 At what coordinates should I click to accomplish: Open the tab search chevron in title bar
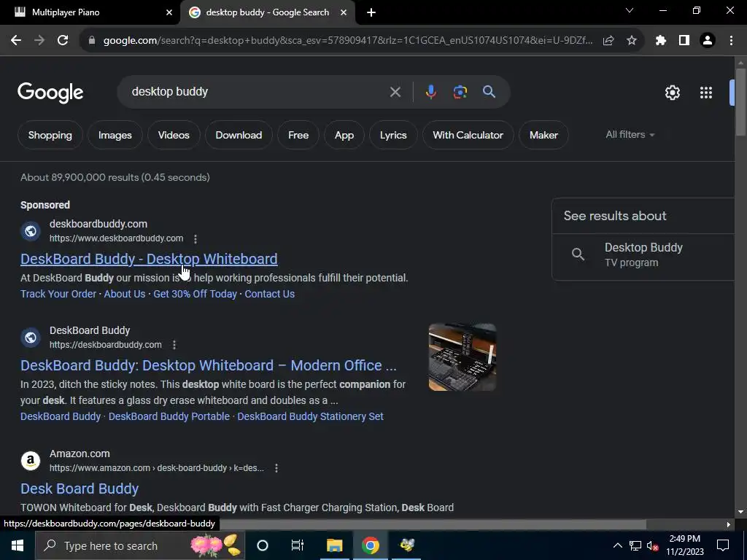click(x=630, y=10)
